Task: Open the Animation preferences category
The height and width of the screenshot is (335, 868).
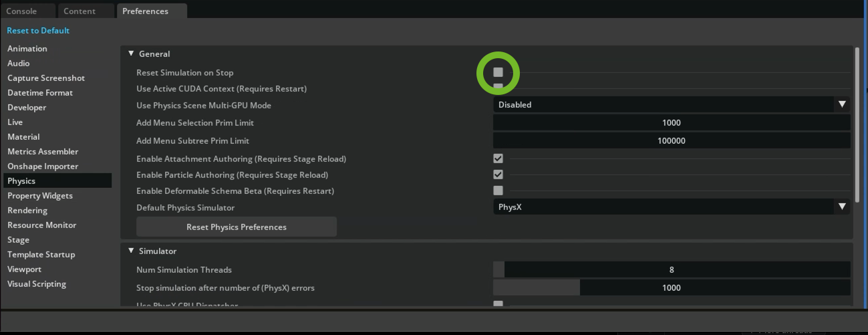Action: click(27, 49)
